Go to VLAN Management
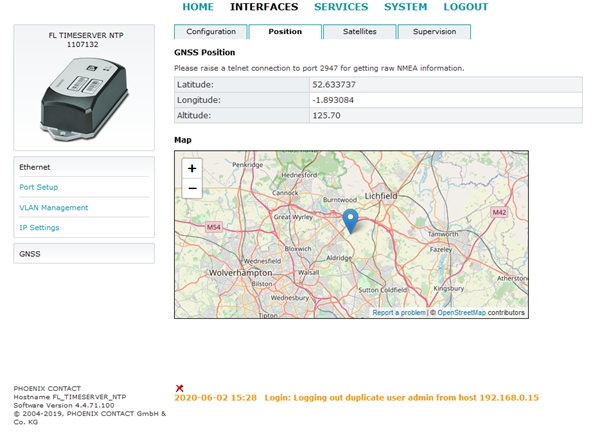The width and height of the screenshot is (602, 441). 54,207
